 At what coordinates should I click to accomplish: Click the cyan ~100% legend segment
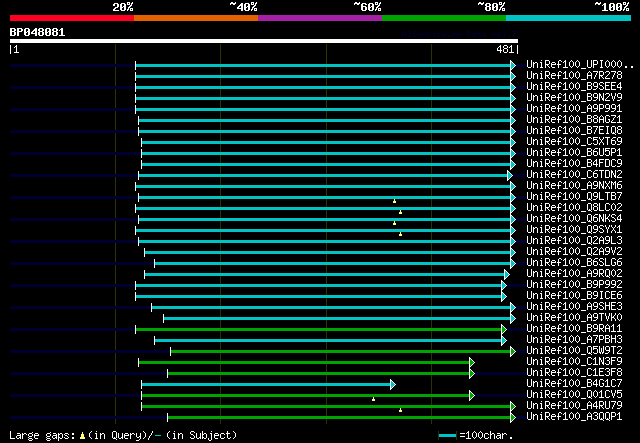coord(568,18)
